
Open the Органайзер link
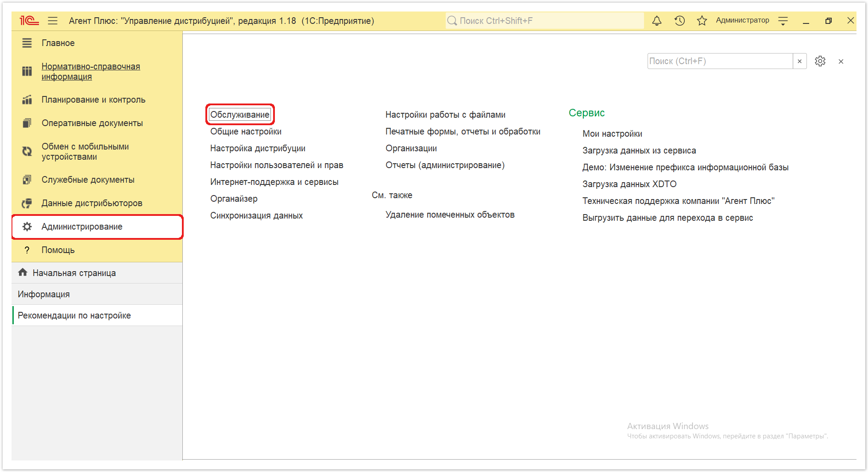234,199
